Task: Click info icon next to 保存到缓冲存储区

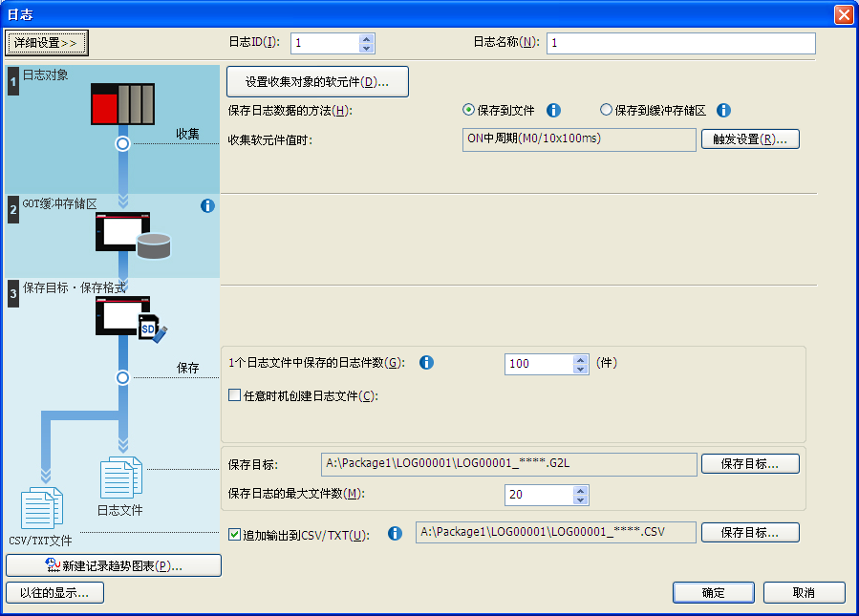Action: coord(723,110)
